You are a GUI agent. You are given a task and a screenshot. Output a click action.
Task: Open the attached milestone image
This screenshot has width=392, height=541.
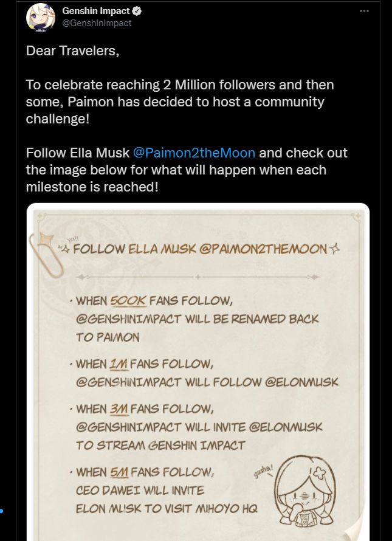(198, 372)
